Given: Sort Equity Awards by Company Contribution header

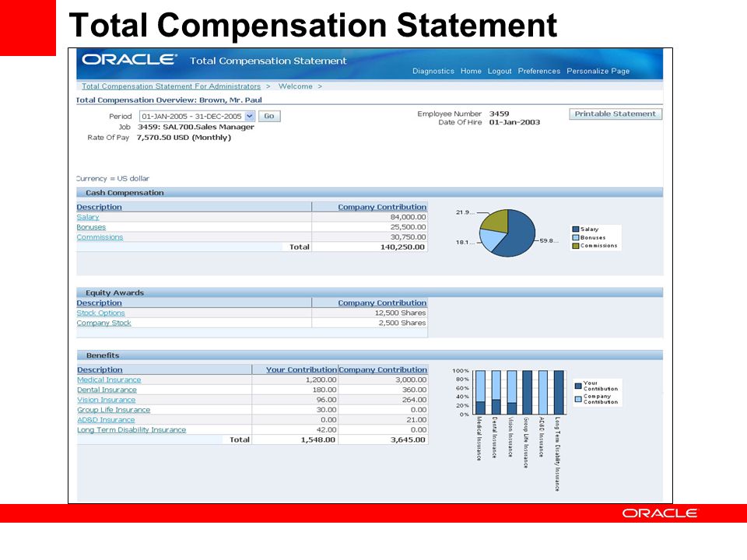Looking at the screenshot, I should (382, 303).
